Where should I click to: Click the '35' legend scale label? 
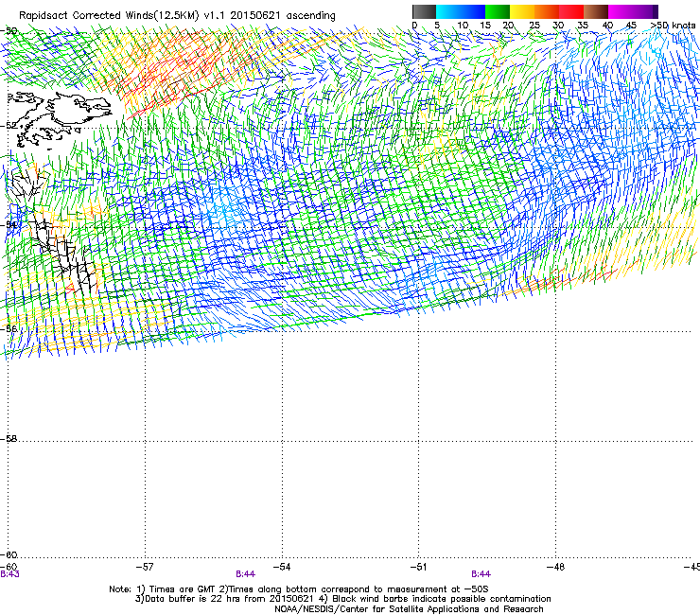pyautogui.click(x=583, y=26)
